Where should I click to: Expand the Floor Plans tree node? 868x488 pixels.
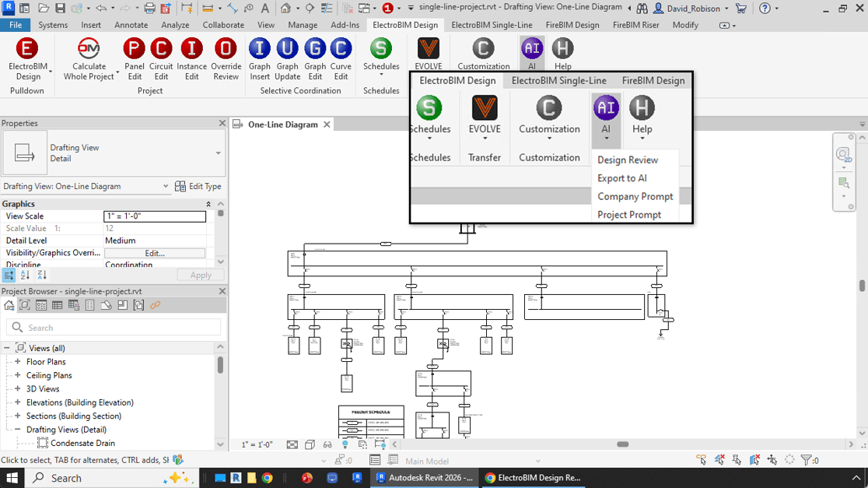[x=18, y=362]
